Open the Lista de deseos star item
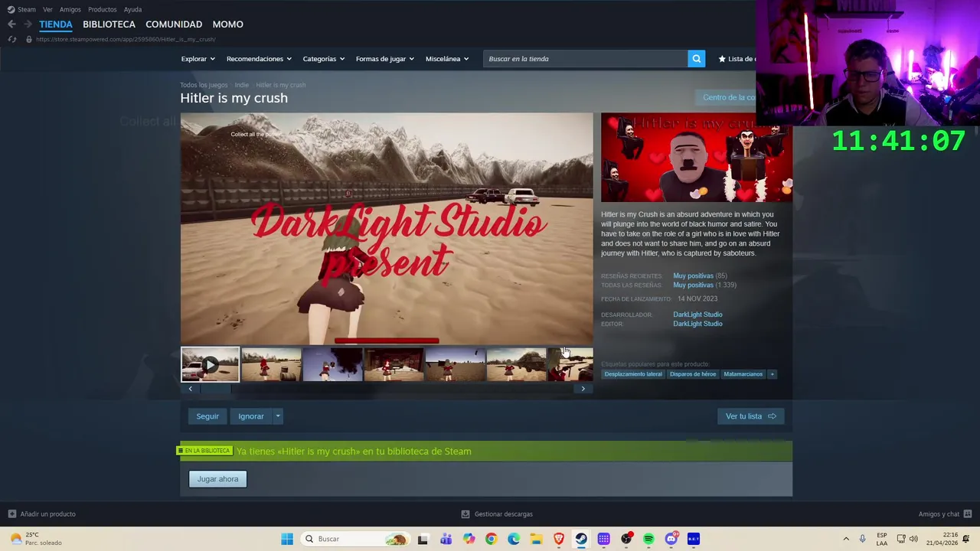The image size is (980, 551). (737, 59)
